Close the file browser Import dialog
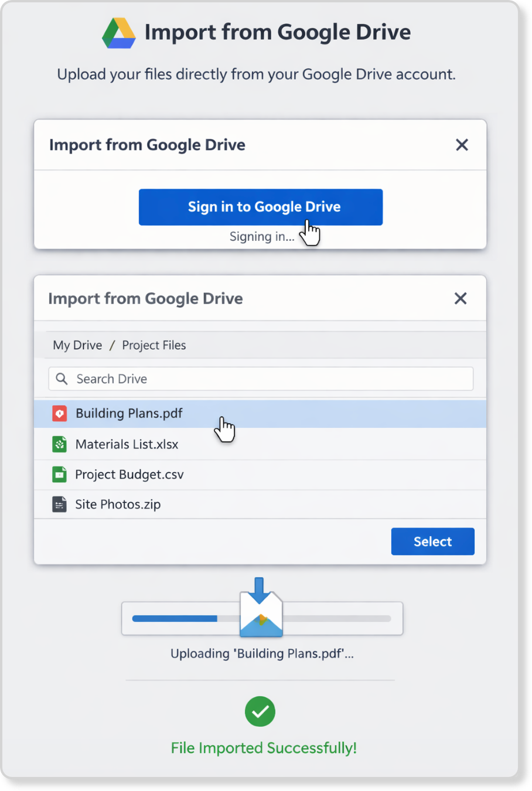 pyautogui.click(x=461, y=298)
